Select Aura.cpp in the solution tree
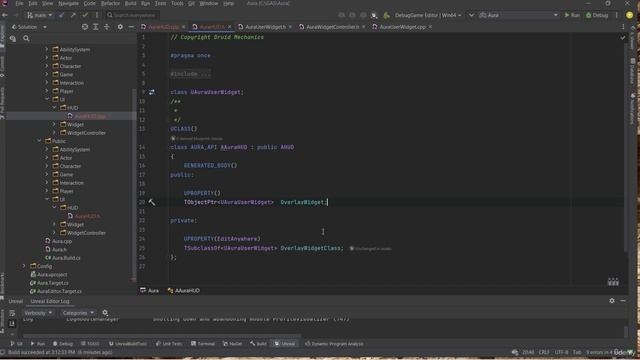 tap(58, 241)
